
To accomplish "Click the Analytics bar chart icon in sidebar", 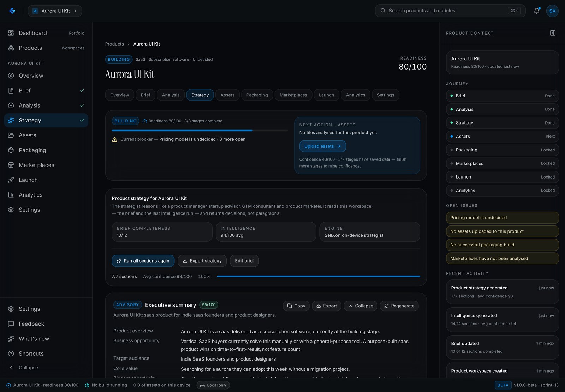I will point(11,195).
